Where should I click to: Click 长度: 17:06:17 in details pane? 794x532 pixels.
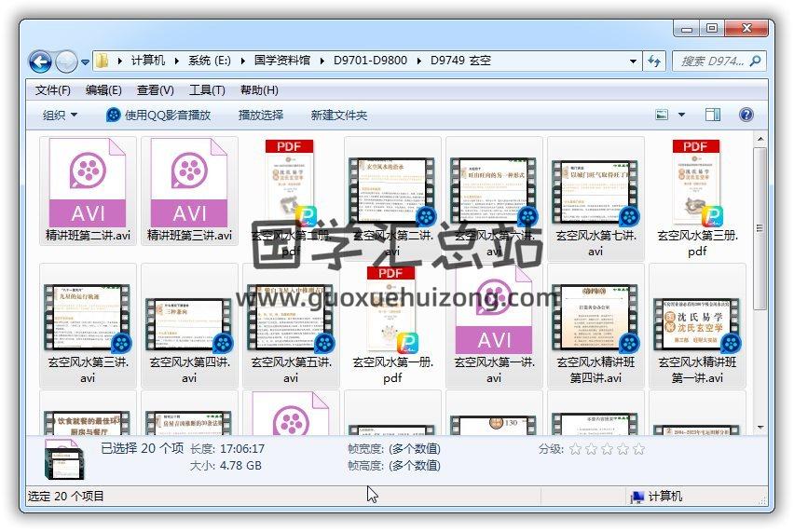coord(227,449)
